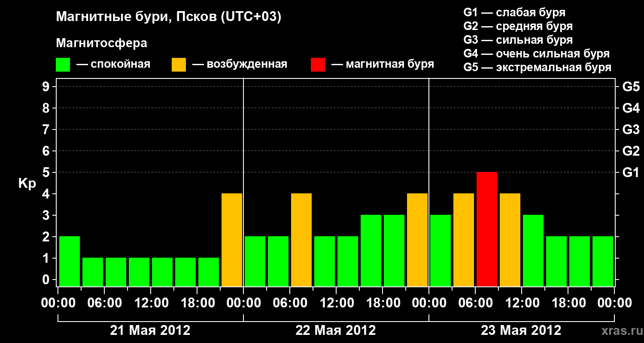Screen dimensions: 644x343
Task: Select the green Kp 3 bar at 15:00 on 22 May
Action: [371, 250]
